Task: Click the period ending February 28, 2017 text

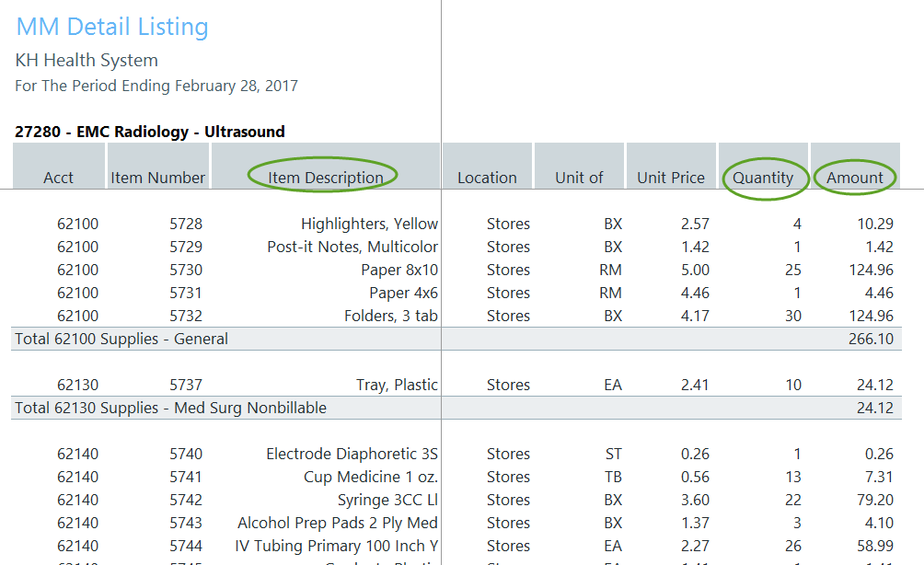Action: (156, 86)
